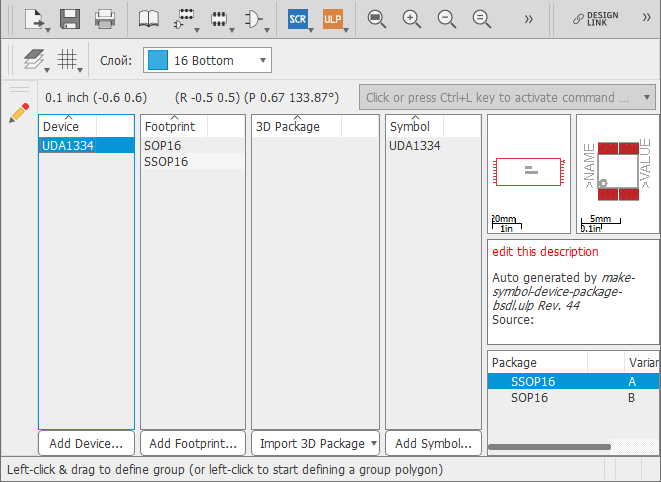Select SOP16 row in Package table
661x482 pixels.
point(574,397)
